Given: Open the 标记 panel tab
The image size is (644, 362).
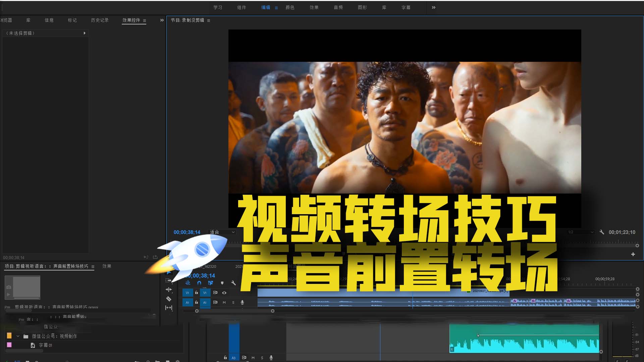Looking at the screenshot, I should 72,20.
